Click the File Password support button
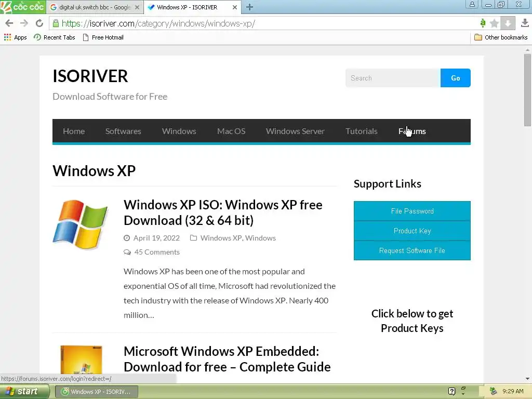The width and height of the screenshot is (532, 399). coord(412,211)
